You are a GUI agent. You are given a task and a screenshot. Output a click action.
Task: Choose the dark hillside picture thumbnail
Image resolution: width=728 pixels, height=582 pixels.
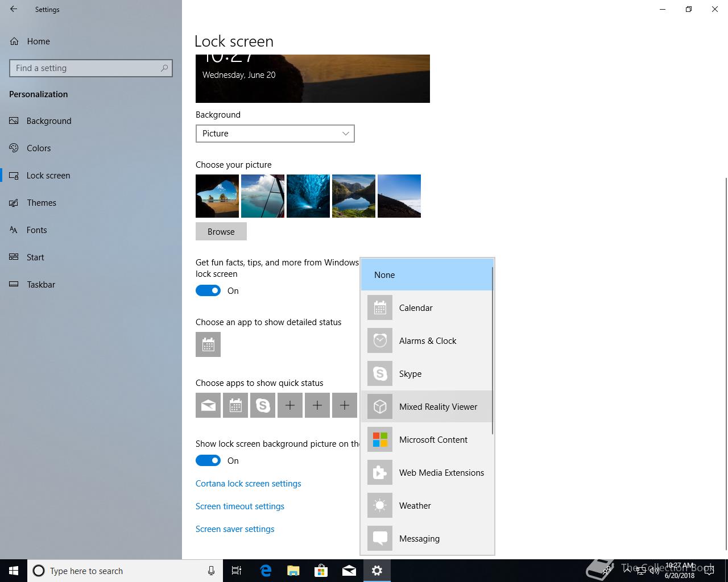399,196
